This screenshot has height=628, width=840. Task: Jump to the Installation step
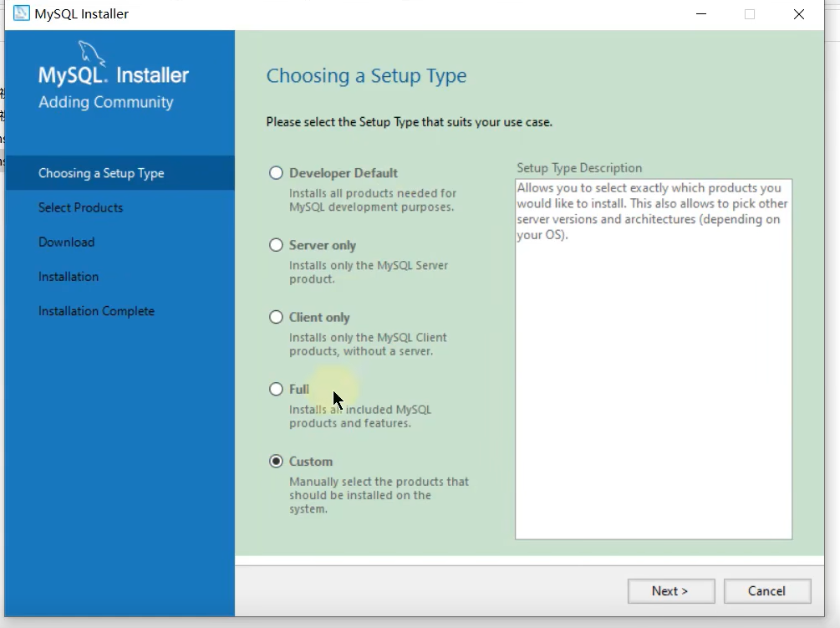69,276
